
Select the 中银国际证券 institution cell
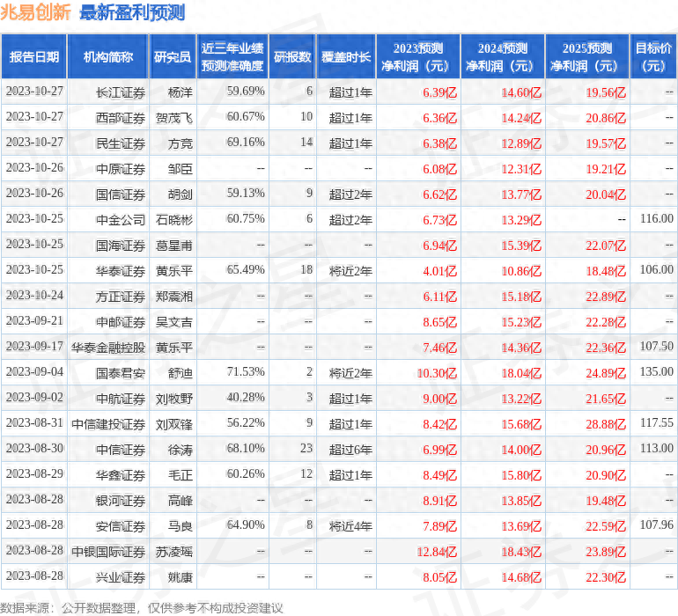tap(108, 552)
